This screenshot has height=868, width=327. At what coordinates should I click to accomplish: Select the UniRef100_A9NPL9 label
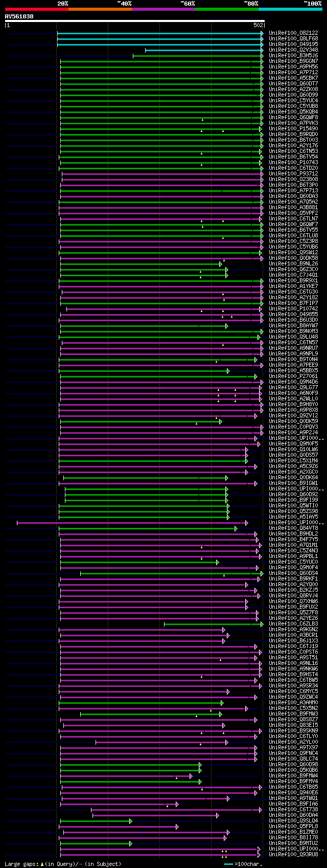[293, 354]
